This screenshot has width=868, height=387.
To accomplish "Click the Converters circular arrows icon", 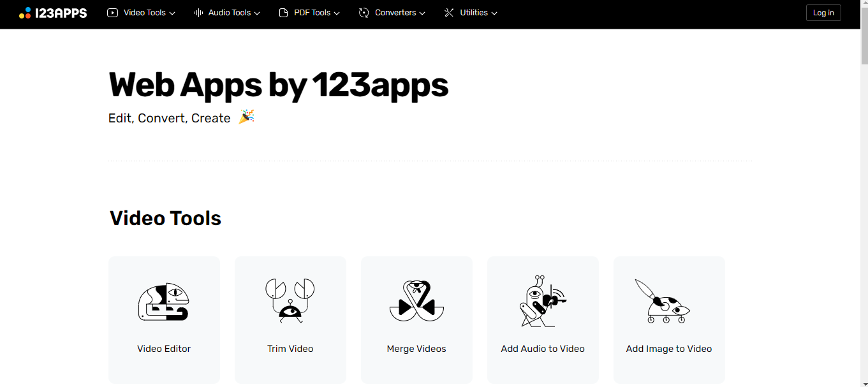I will tap(364, 13).
